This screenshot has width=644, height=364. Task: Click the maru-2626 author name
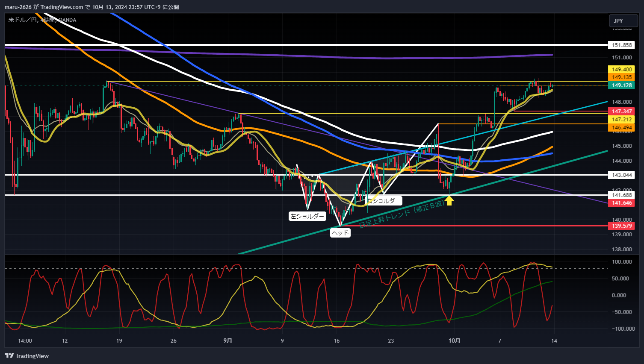tap(18, 7)
